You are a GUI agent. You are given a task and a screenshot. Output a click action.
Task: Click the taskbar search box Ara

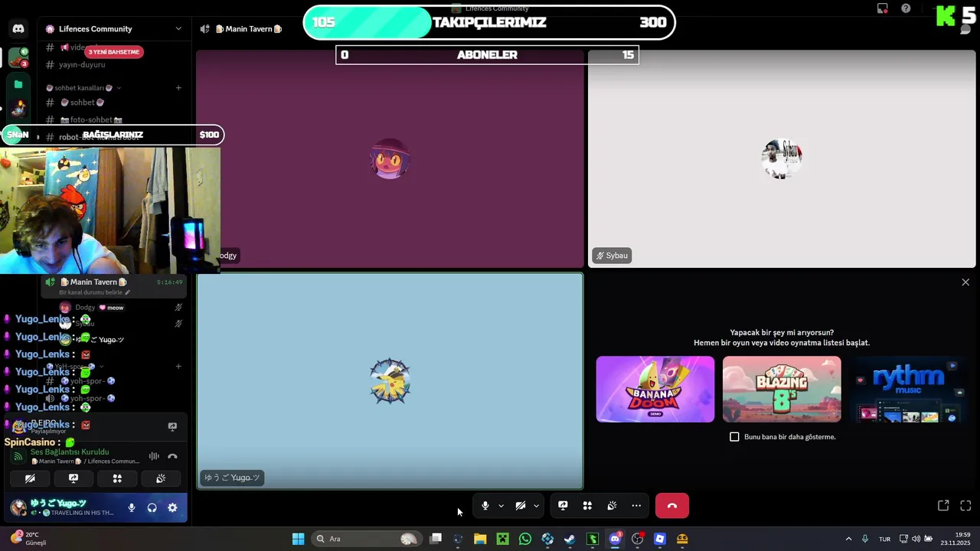pyautogui.click(x=366, y=539)
